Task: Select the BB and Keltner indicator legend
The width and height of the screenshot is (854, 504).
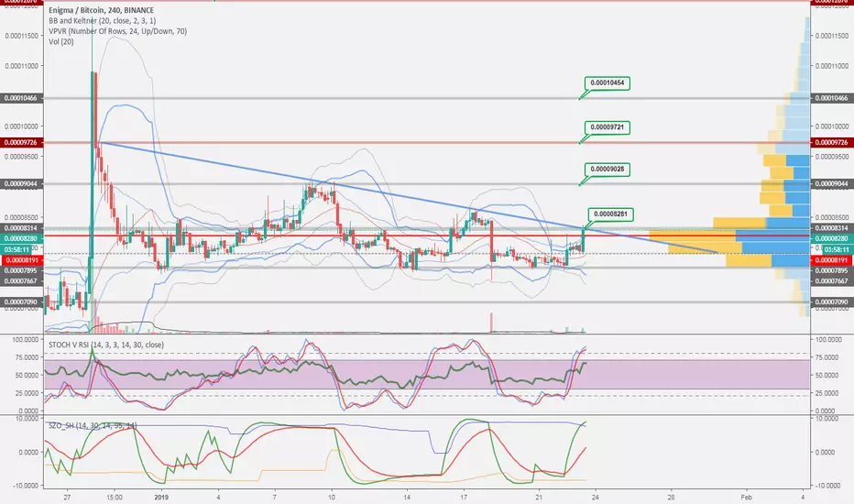Action: click(x=102, y=21)
